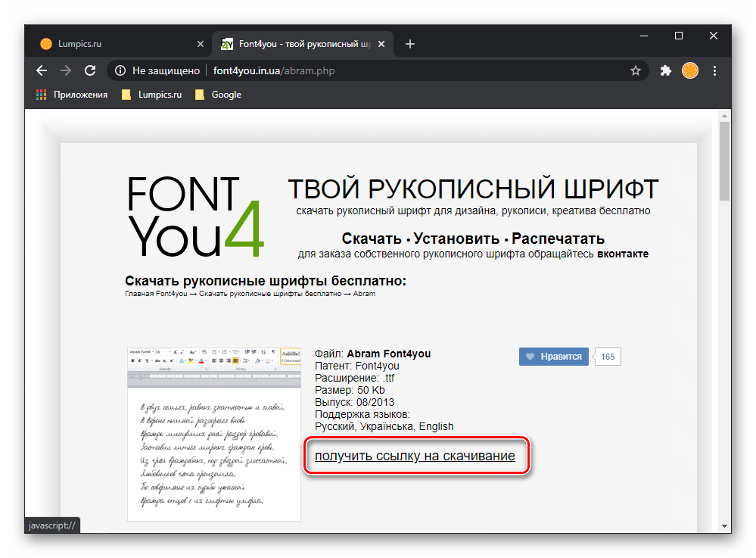Open the orange profile avatar

pos(690,70)
